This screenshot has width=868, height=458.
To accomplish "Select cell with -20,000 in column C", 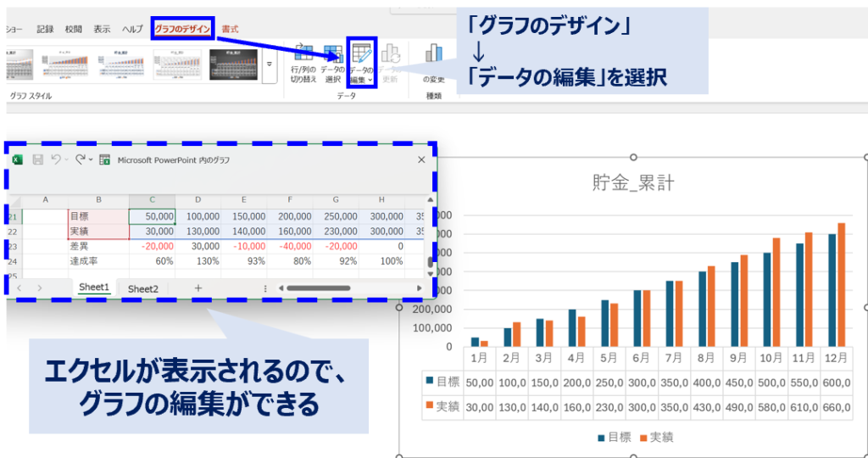I will click(x=153, y=247).
